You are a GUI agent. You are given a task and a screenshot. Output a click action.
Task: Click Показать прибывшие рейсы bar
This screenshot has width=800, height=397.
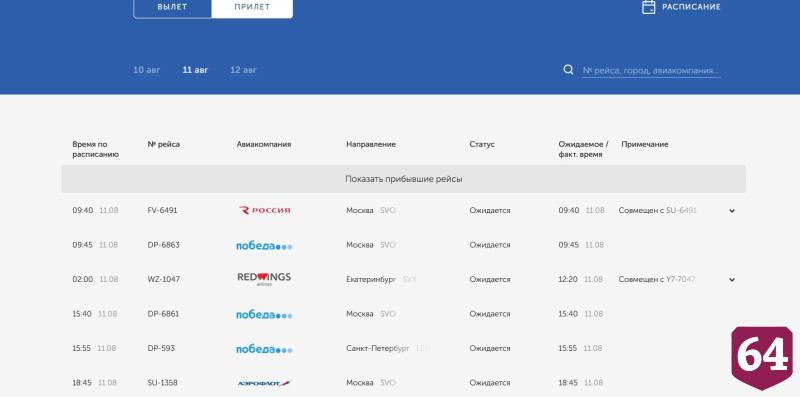(x=404, y=179)
